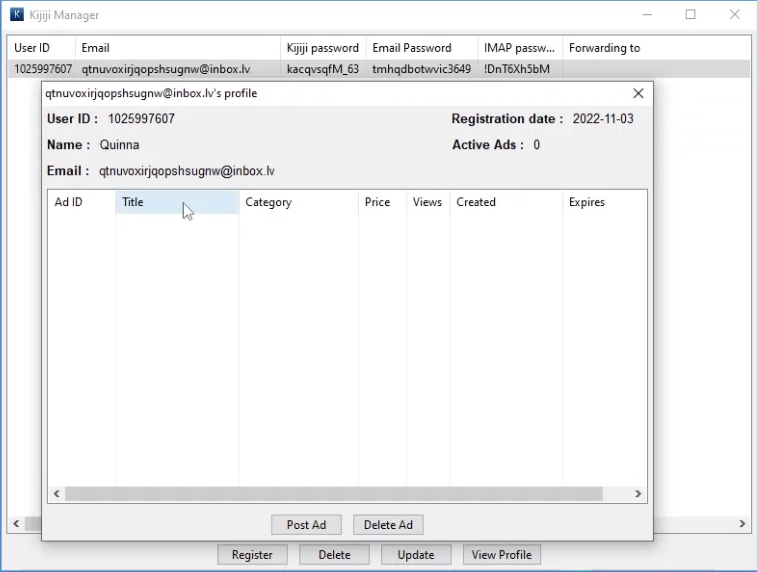This screenshot has height=572, width=757.
Task: Click the Kijiji Manager app icon
Action: tap(16, 14)
